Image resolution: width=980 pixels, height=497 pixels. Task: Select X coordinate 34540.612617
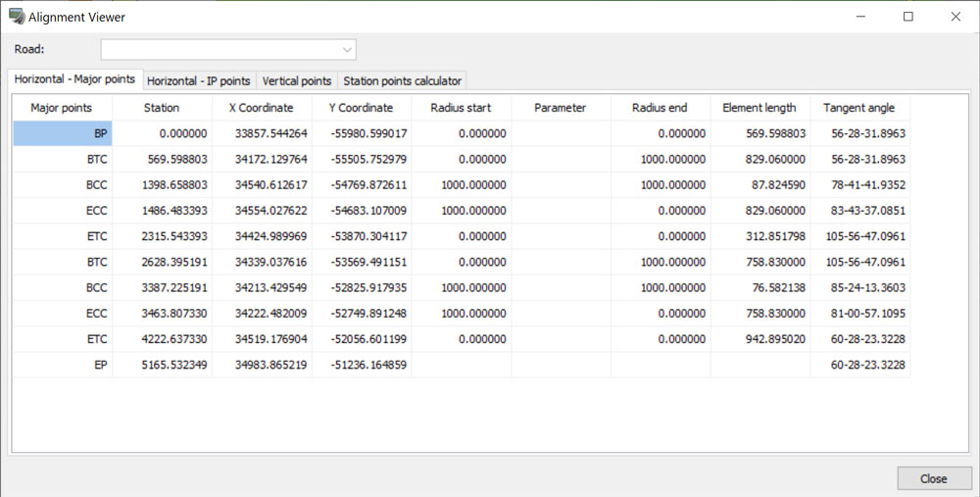[x=262, y=184]
